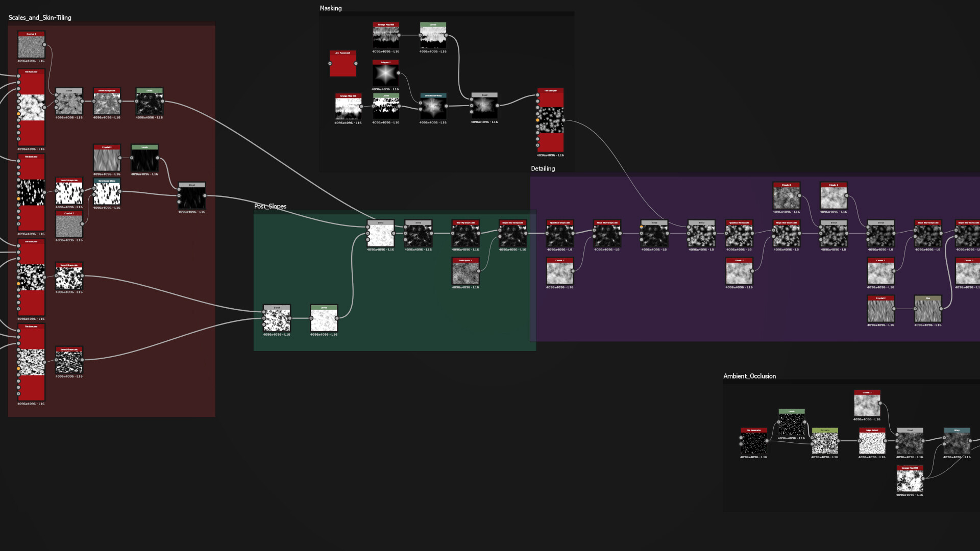Click the Post_Slopes frame label
The height and width of the screenshot is (551, 980).
[x=270, y=206]
